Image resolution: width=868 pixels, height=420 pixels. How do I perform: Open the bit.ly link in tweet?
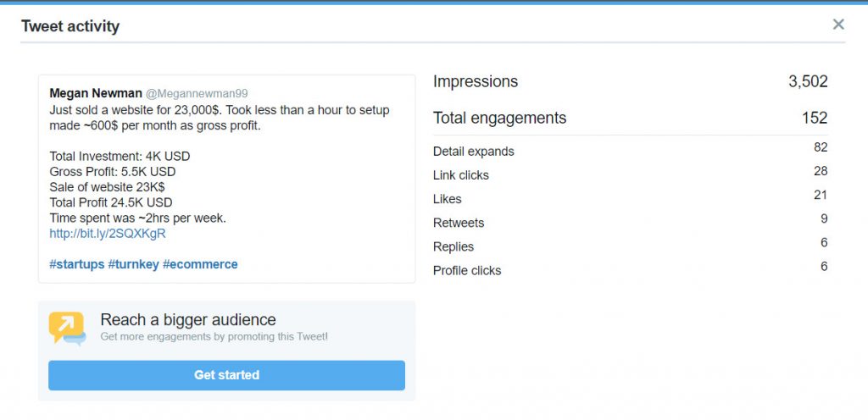[108, 233]
